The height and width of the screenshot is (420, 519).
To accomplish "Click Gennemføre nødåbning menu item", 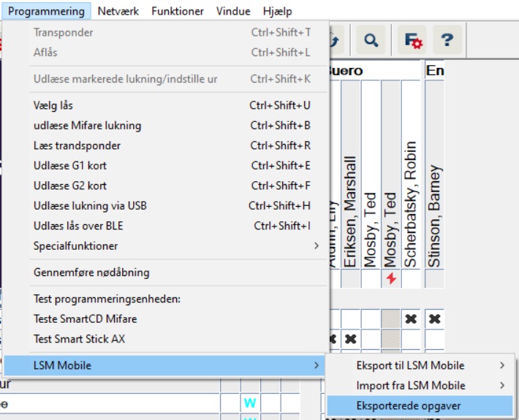I will pos(91,272).
